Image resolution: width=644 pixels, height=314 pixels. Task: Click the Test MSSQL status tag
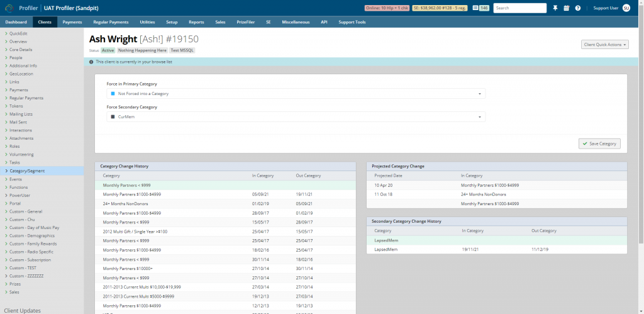point(182,50)
